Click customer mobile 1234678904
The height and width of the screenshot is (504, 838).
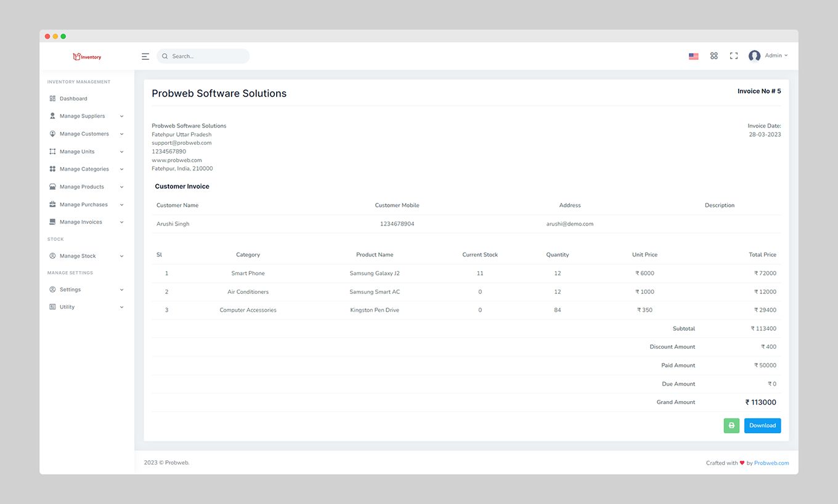point(397,224)
